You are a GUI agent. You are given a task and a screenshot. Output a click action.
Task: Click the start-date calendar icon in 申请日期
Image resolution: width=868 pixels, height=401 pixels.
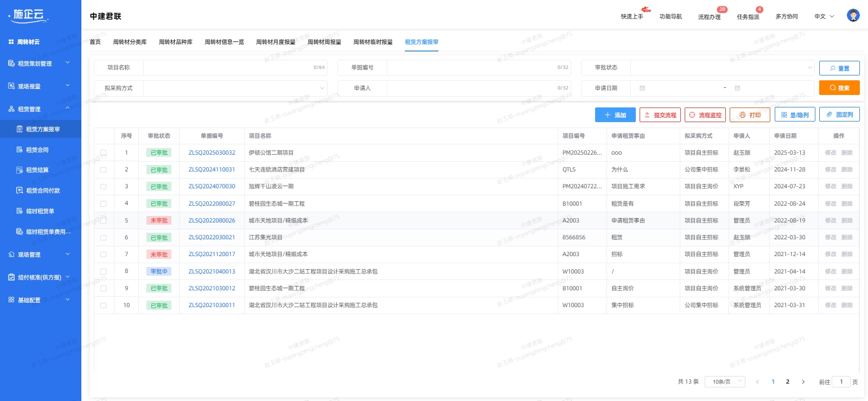[x=642, y=88]
